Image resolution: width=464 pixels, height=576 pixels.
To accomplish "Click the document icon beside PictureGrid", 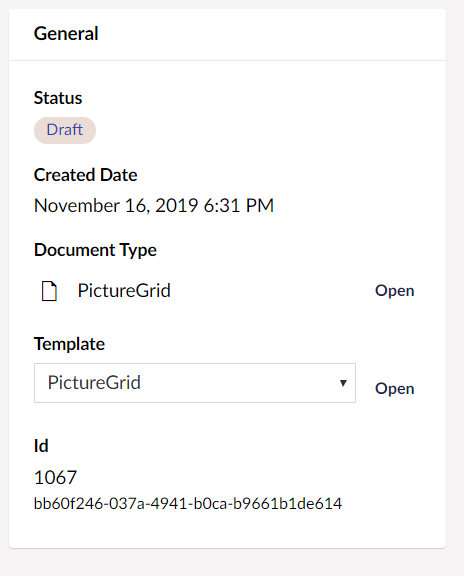I will tap(49, 291).
